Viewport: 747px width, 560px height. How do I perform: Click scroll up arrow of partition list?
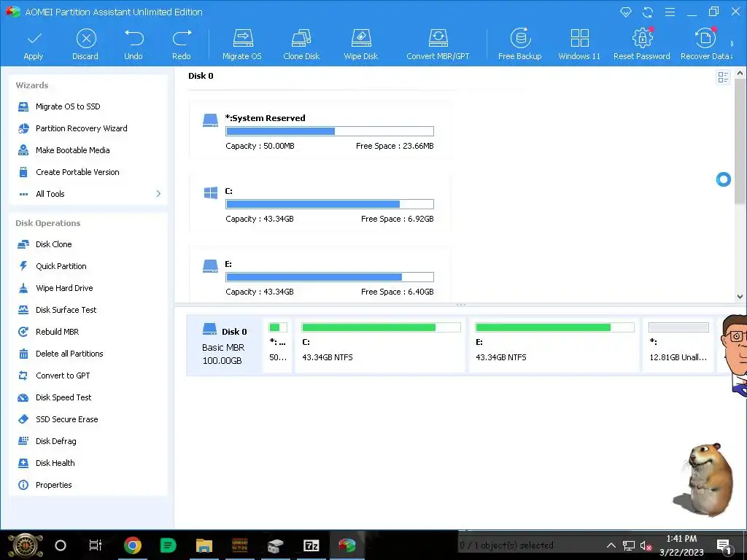(x=740, y=74)
